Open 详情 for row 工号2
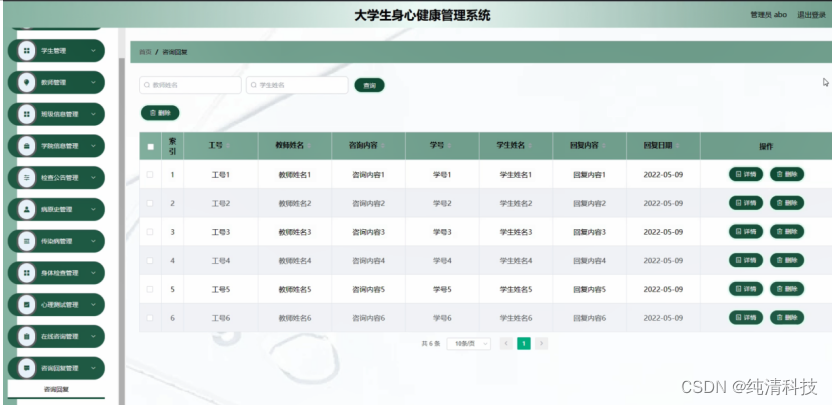The width and height of the screenshot is (833, 405). pos(746,203)
